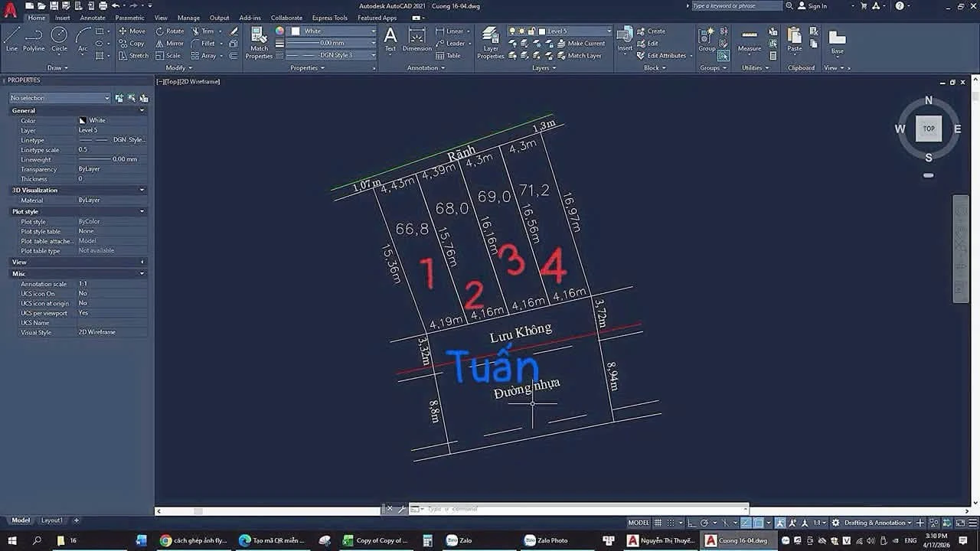
Task: Select the Polyline tool
Action: pyautogui.click(x=34, y=39)
